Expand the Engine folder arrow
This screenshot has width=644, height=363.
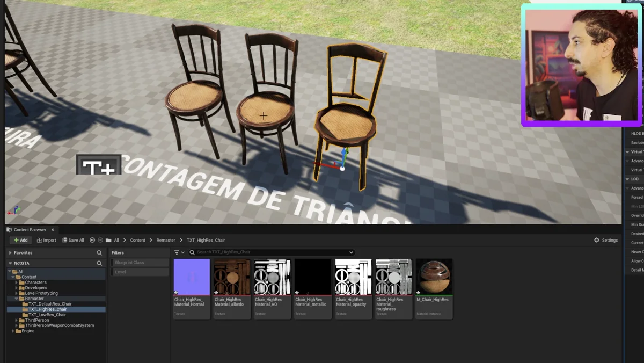(x=13, y=331)
